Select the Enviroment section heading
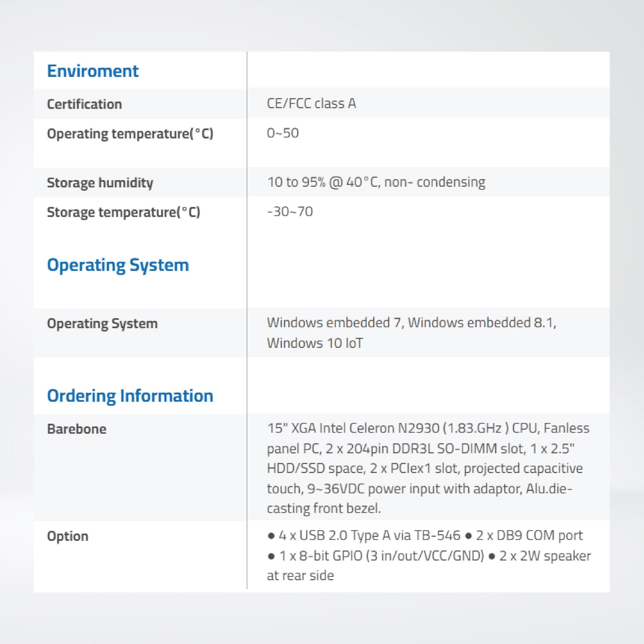 [93, 71]
